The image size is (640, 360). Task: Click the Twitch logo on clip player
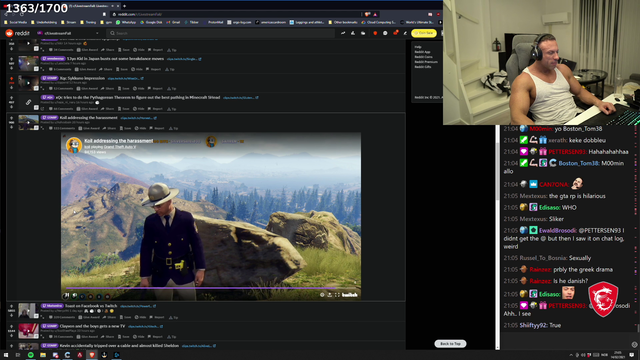(x=350, y=295)
